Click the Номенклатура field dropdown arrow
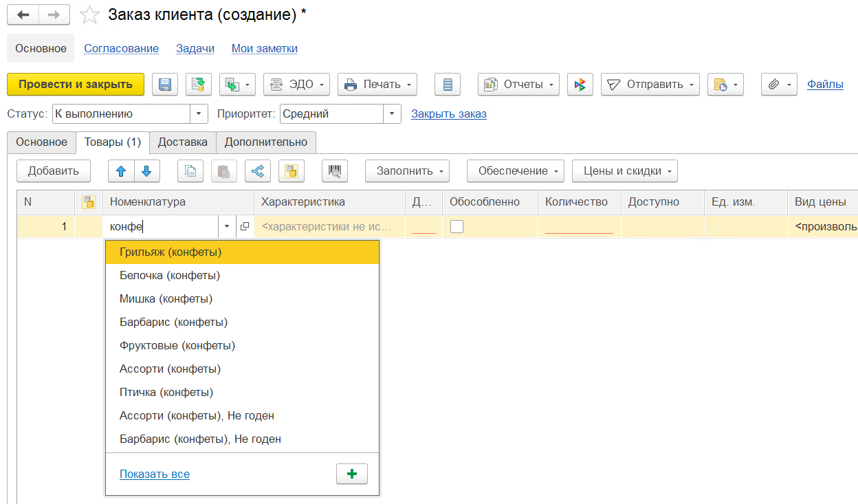Screen dimensions: 858x504 pos(227,226)
